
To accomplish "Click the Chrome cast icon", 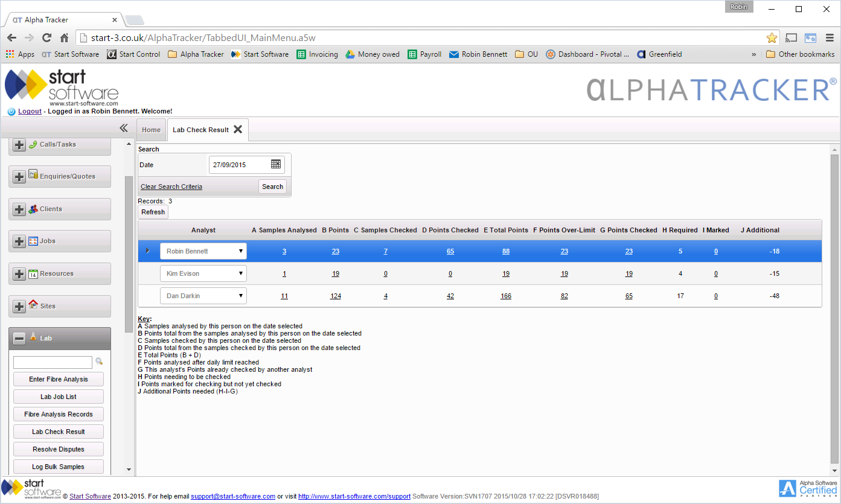I will 791,37.
